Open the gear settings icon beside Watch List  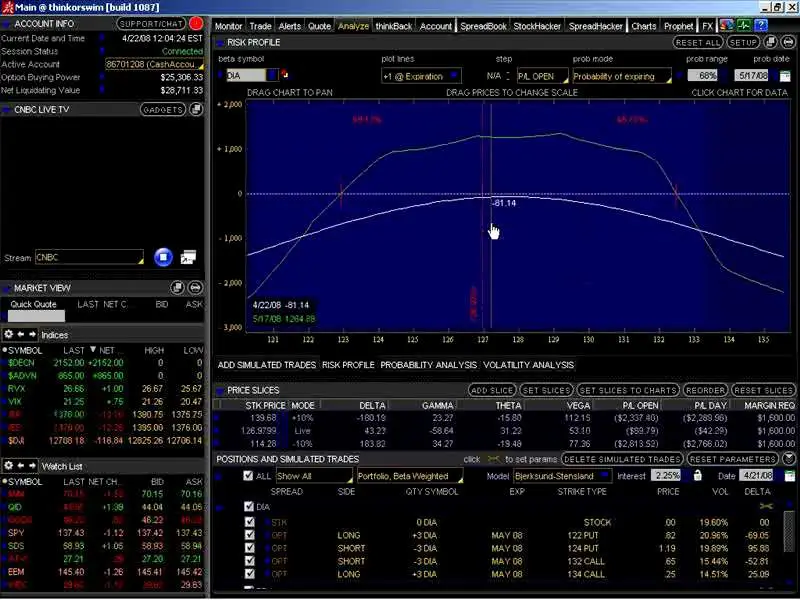tap(8, 466)
